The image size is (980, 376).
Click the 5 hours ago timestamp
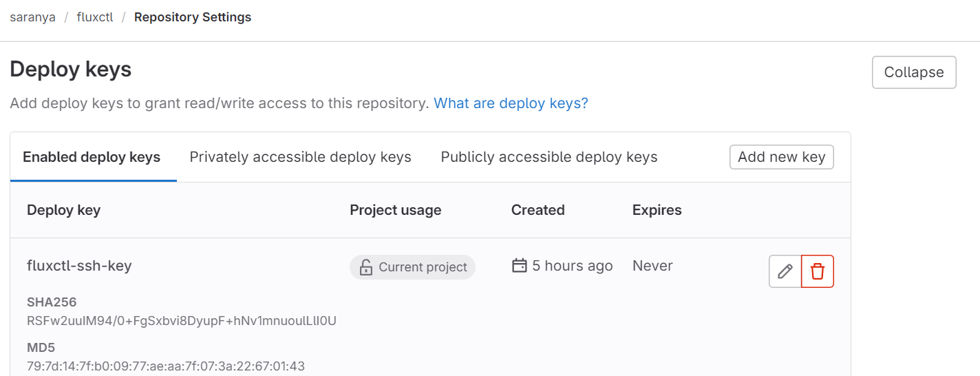point(573,266)
